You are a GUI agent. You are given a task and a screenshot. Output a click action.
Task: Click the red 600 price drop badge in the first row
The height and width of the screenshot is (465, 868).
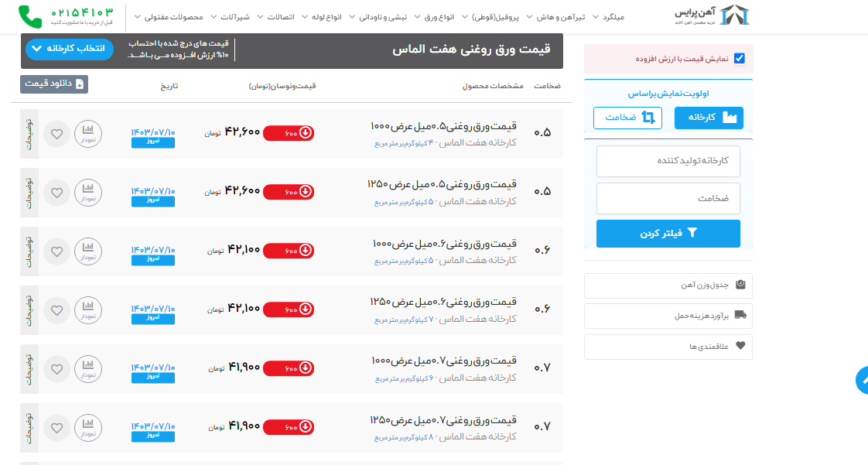(289, 133)
